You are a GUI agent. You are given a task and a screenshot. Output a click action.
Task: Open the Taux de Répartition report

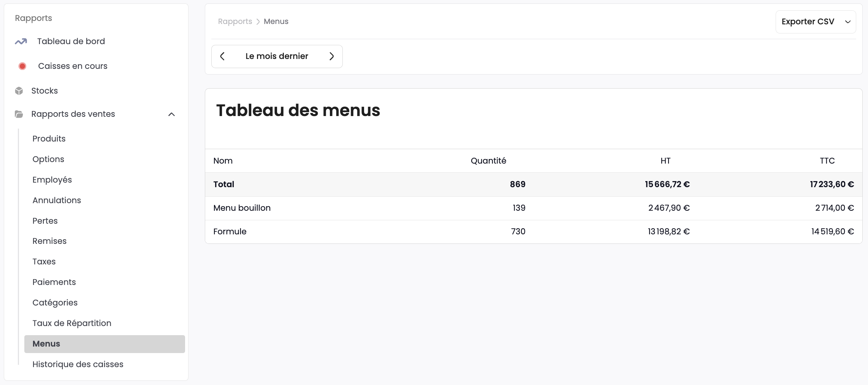pyautogui.click(x=72, y=323)
